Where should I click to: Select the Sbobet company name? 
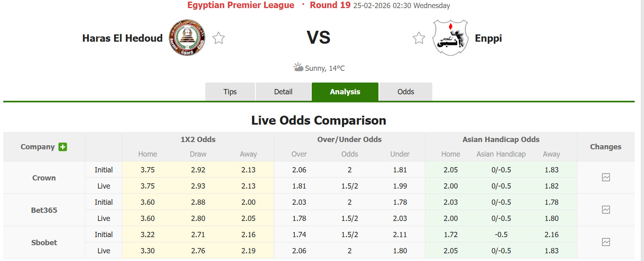tap(44, 242)
